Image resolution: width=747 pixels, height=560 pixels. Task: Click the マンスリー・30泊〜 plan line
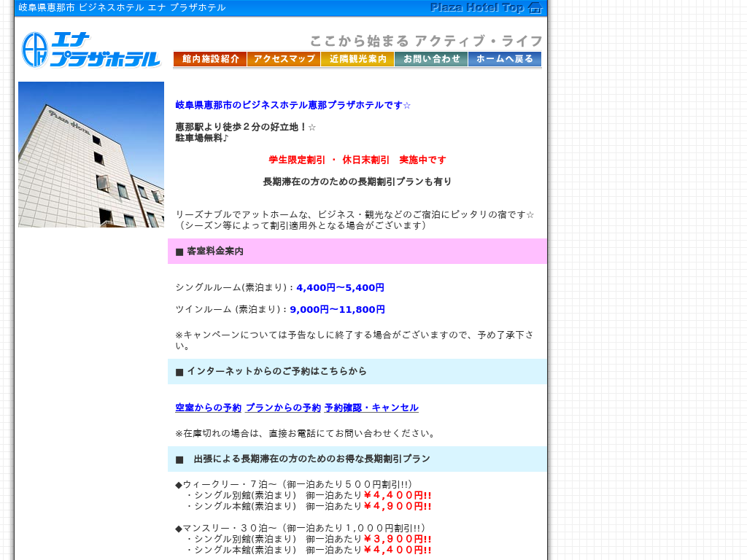pyautogui.click(x=300, y=529)
